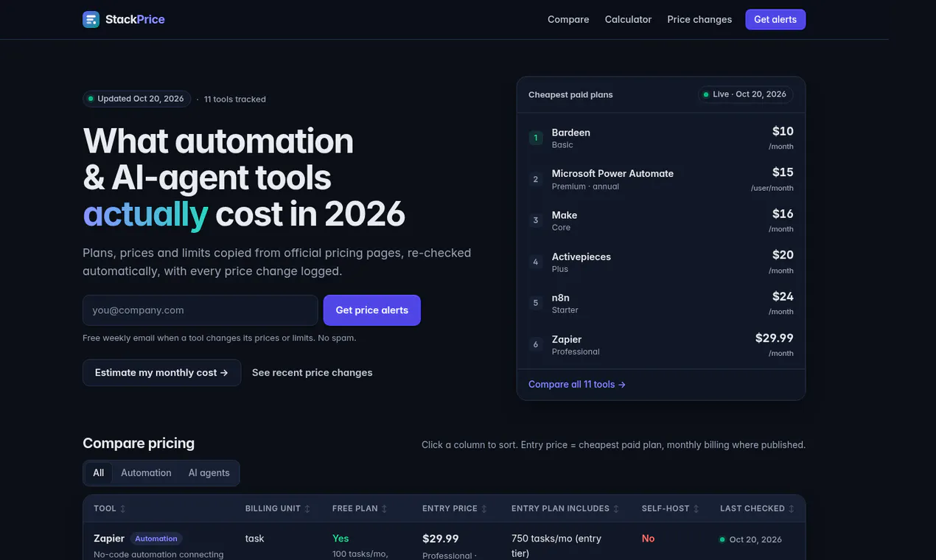Sort by the Self-host column
The height and width of the screenshot is (560, 936).
671,508
